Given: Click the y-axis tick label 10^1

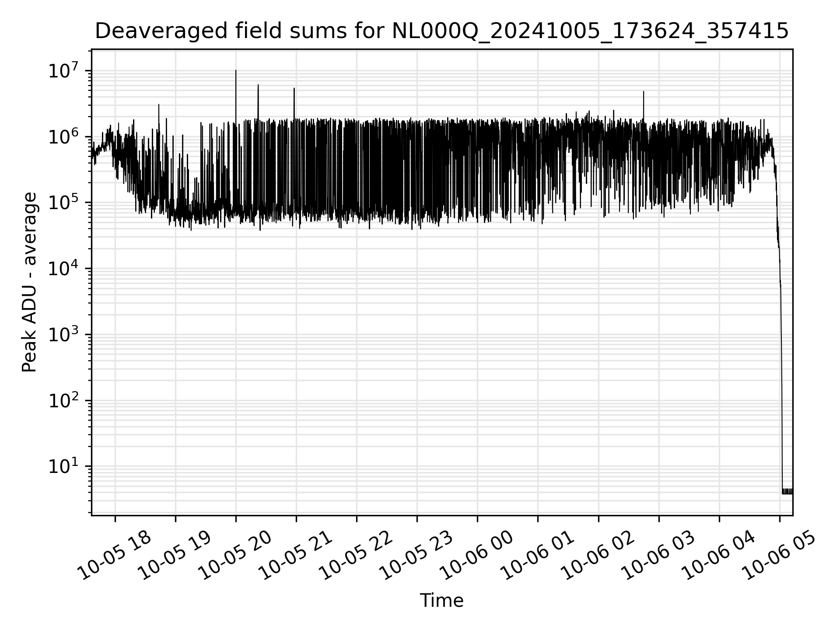Looking at the screenshot, I should pyautogui.click(x=63, y=466).
